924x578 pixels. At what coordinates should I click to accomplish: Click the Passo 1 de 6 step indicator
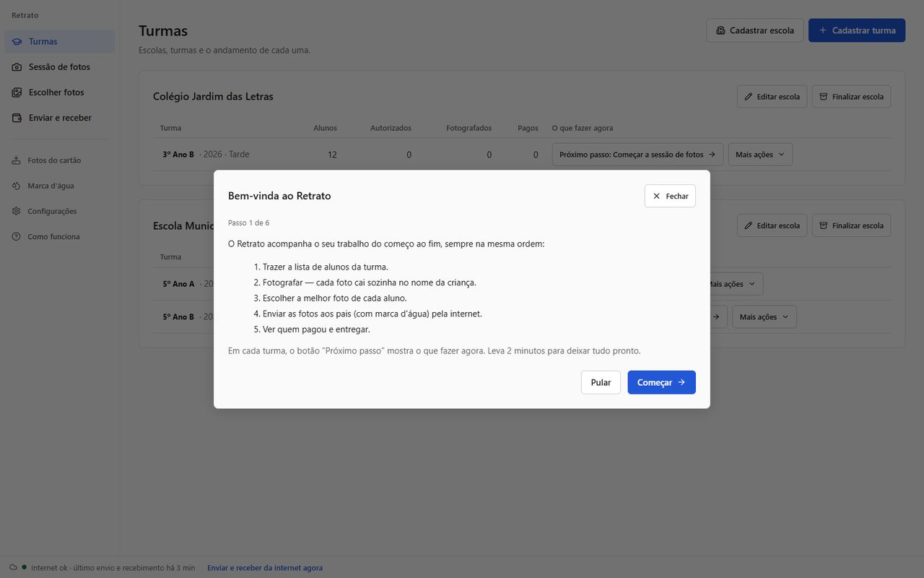(248, 223)
